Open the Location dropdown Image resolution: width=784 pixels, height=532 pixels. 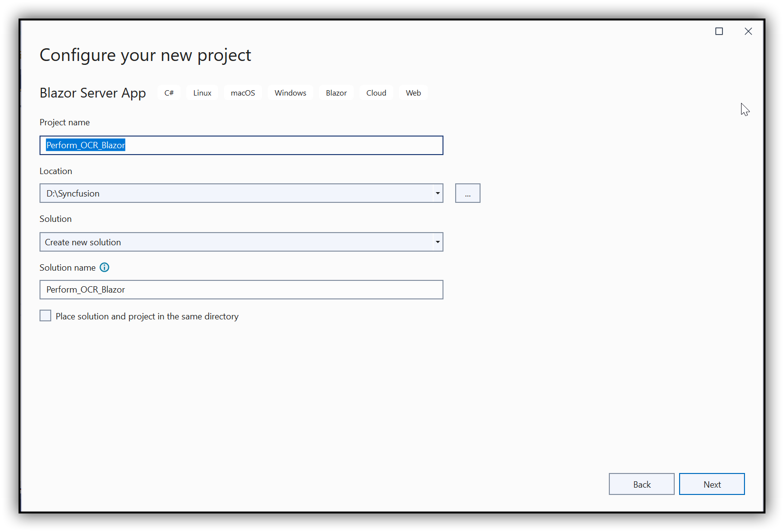click(437, 193)
